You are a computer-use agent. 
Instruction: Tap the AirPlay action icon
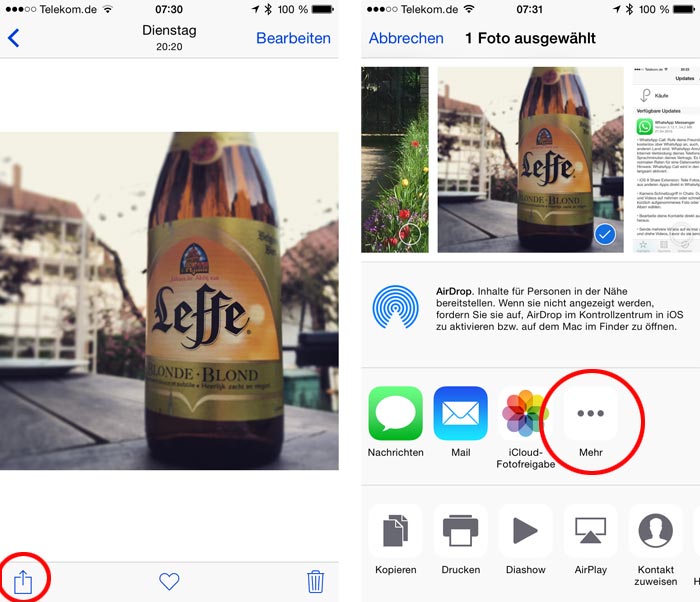[x=591, y=531]
